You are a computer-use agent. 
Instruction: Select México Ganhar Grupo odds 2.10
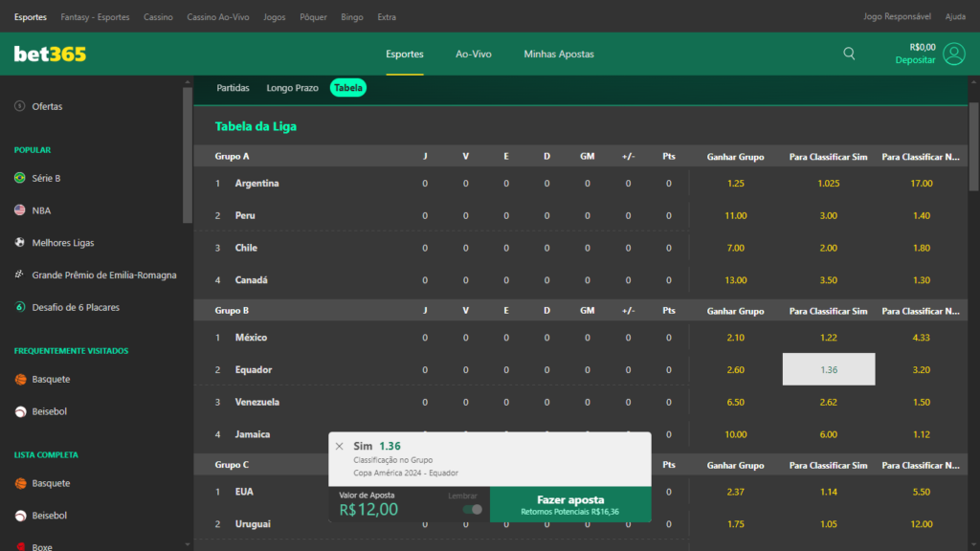(x=736, y=338)
